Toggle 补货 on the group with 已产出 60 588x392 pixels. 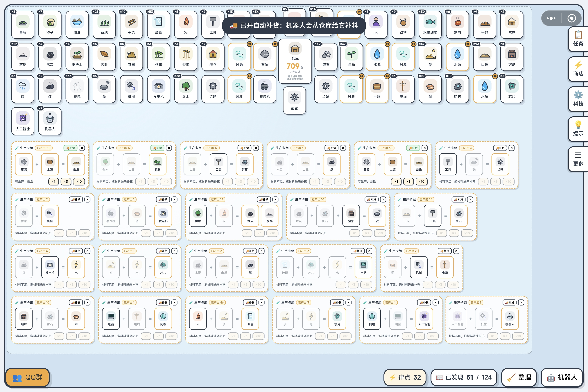click(x=413, y=148)
